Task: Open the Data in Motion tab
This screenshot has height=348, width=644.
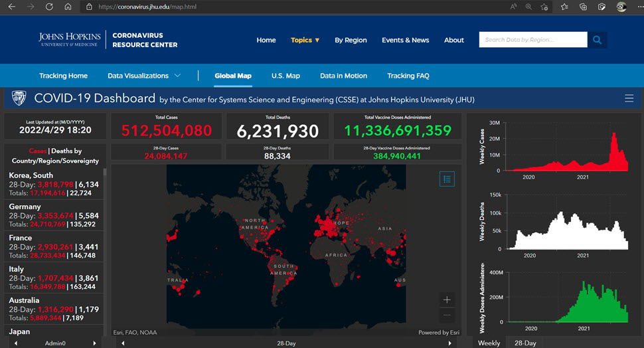Action: (x=343, y=76)
